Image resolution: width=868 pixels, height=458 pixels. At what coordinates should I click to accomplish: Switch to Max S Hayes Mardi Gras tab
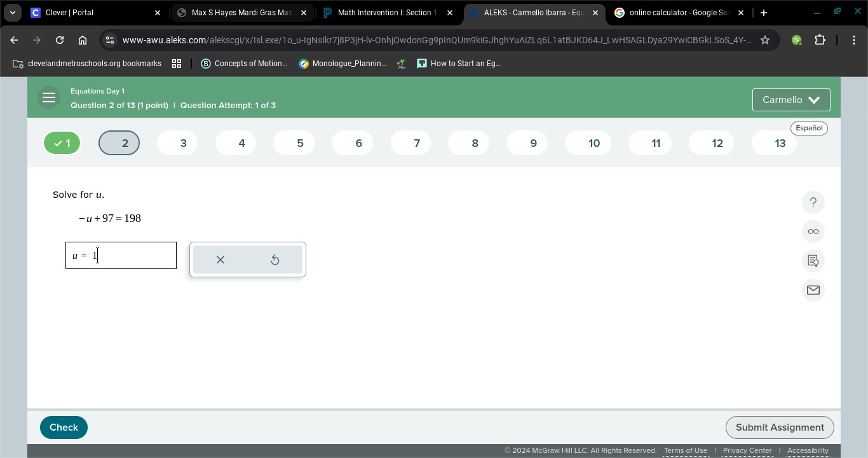(x=242, y=13)
